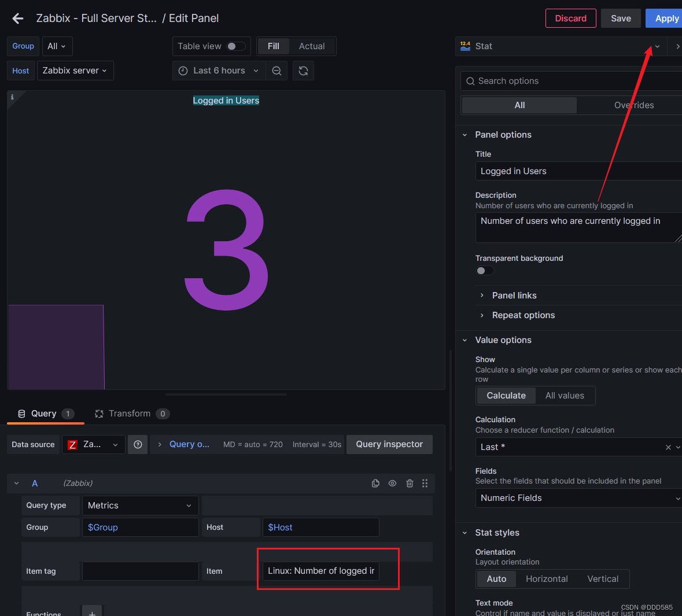Open the Query inspector
Screen dimensions: 682x616
[389, 444]
